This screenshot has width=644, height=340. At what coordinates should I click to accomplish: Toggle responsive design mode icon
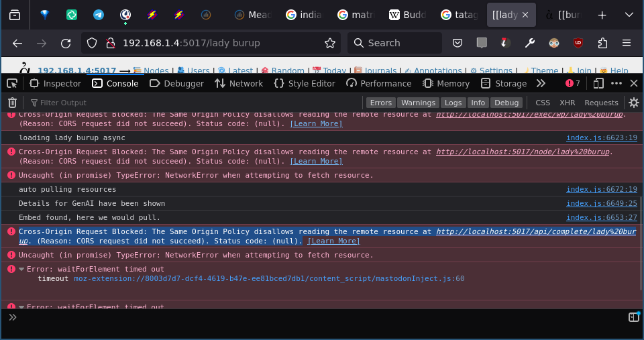598,83
